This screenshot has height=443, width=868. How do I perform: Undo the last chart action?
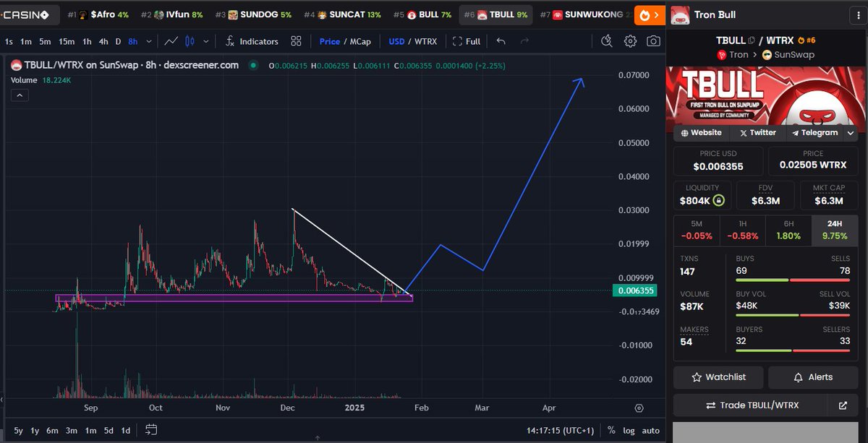[501, 41]
